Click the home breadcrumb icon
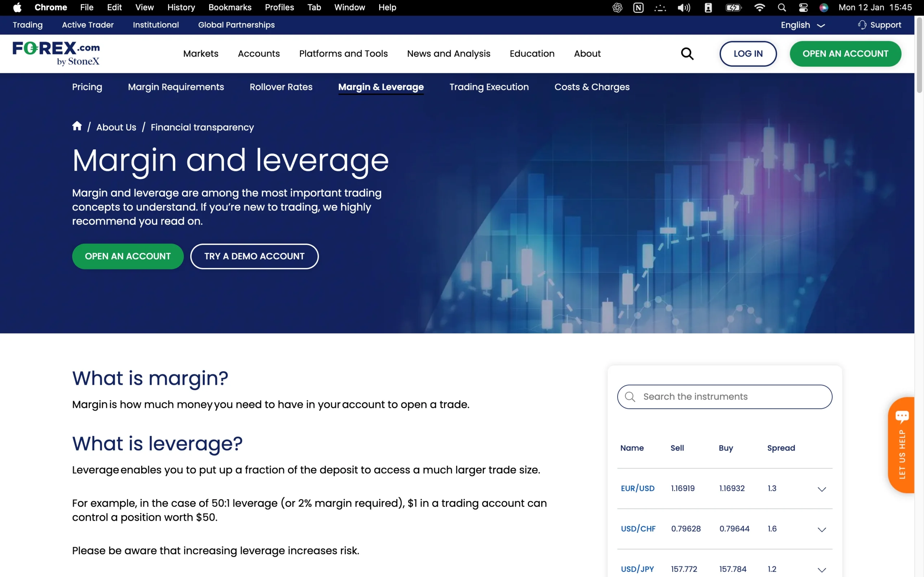 coord(77,126)
